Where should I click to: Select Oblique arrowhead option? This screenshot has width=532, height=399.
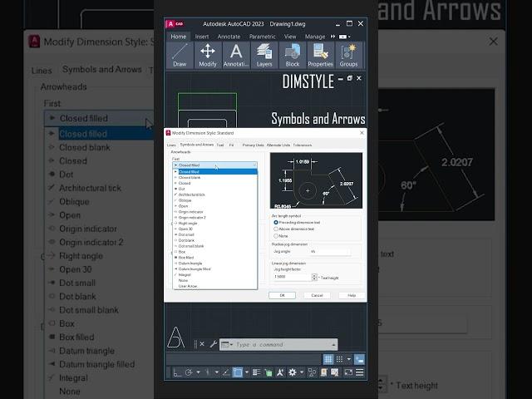pyautogui.click(x=185, y=200)
